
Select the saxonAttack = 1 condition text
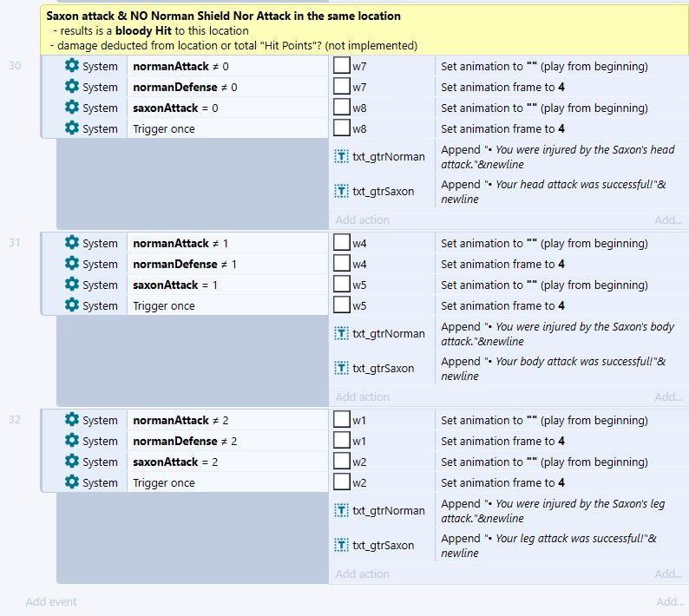coord(175,285)
